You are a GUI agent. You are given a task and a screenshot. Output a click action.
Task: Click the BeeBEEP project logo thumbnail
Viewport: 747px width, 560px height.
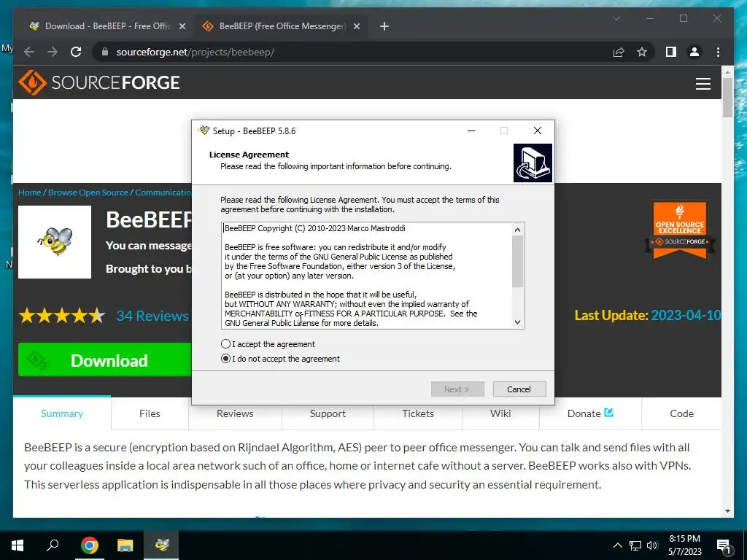point(55,242)
